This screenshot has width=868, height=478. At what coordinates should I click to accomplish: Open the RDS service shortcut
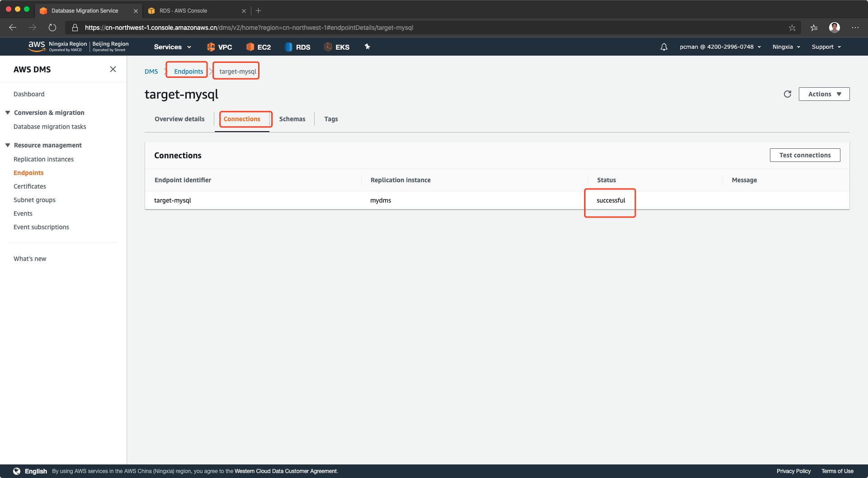[297, 47]
